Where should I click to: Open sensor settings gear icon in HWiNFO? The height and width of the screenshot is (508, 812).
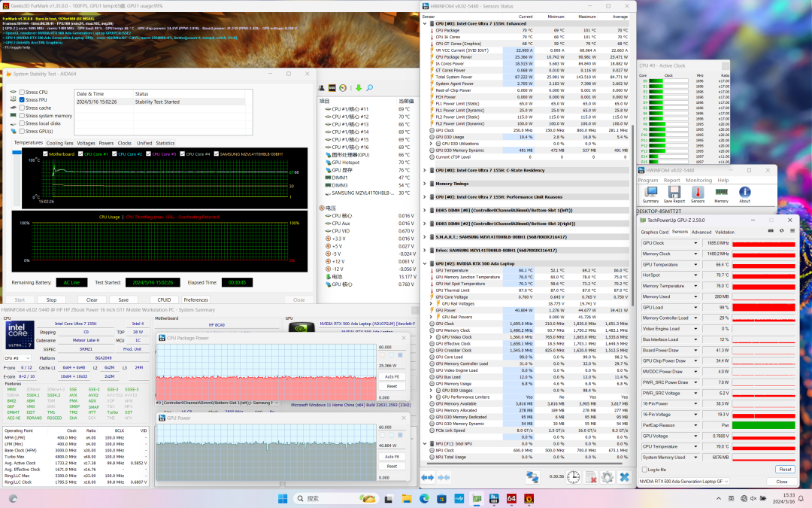[x=607, y=477]
